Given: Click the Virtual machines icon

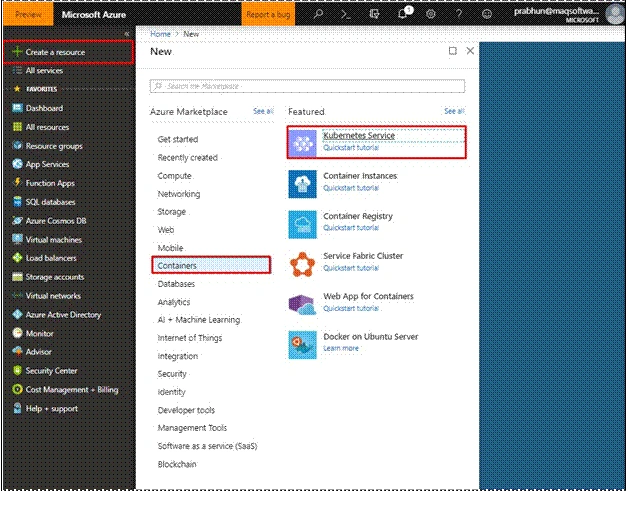Looking at the screenshot, I should (17, 239).
